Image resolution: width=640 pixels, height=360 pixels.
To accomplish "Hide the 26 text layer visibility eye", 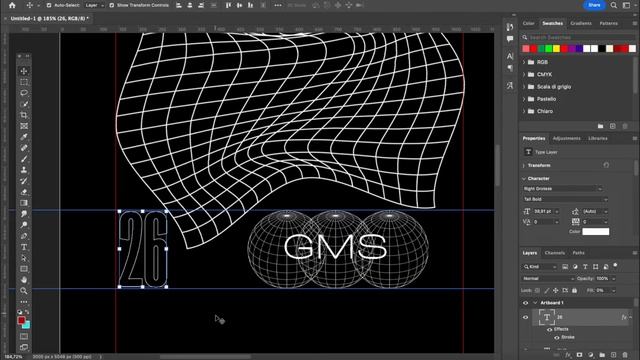I will tap(525, 317).
